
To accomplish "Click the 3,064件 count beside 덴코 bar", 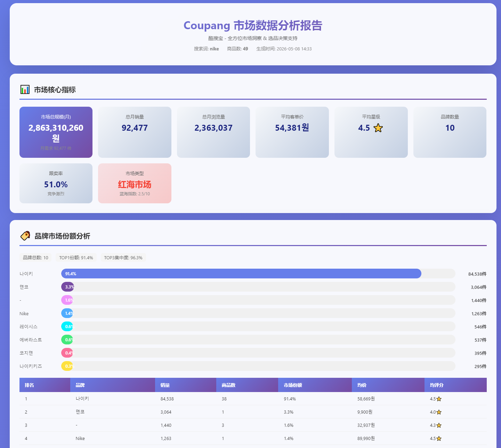I will [x=479, y=287].
